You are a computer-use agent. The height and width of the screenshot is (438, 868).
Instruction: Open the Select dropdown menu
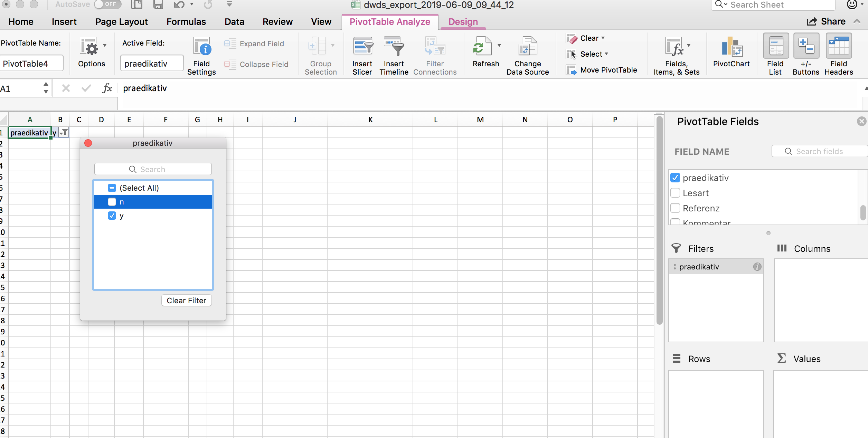coord(606,54)
